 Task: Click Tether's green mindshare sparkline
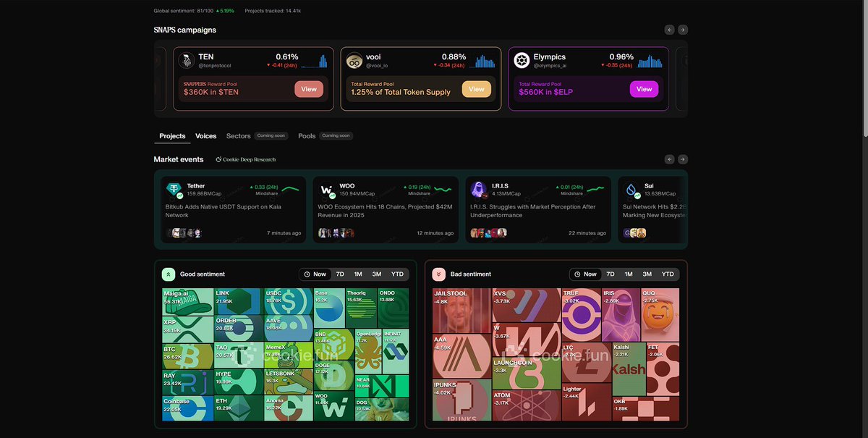pos(290,190)
